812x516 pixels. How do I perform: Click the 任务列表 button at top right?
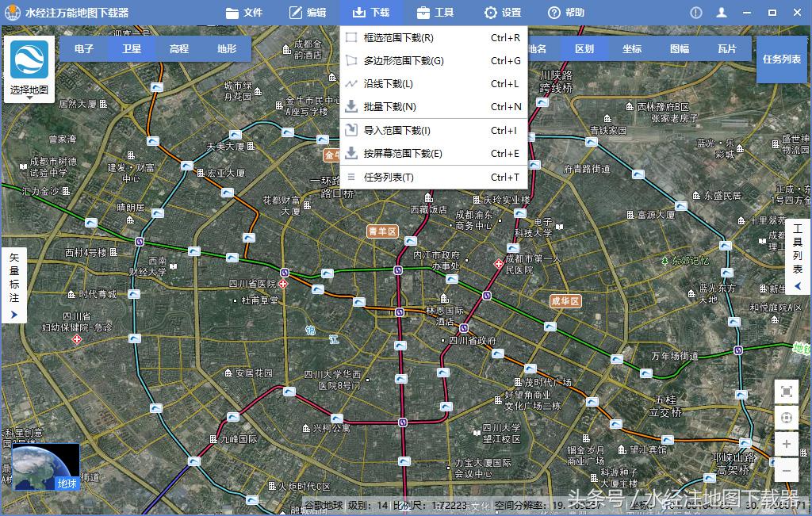tap(781, 59)
